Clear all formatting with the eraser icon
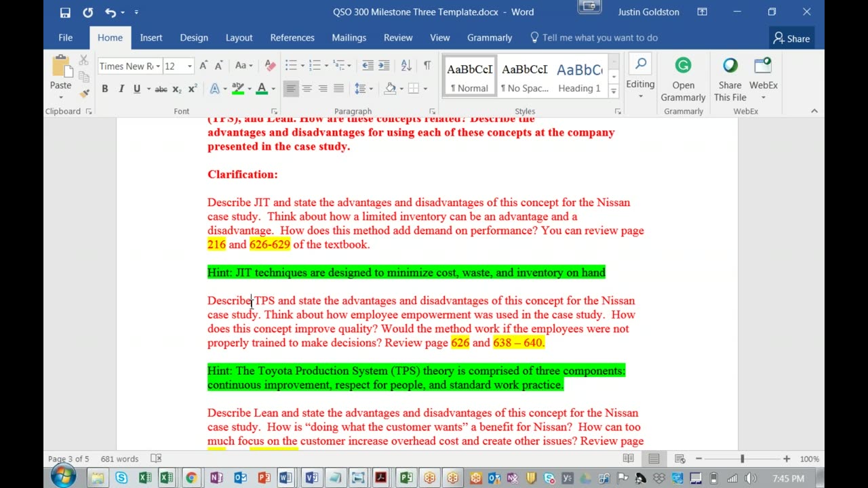Image resolution: width=868 pixels, height=488 pixels. click(x=270, y=66)
